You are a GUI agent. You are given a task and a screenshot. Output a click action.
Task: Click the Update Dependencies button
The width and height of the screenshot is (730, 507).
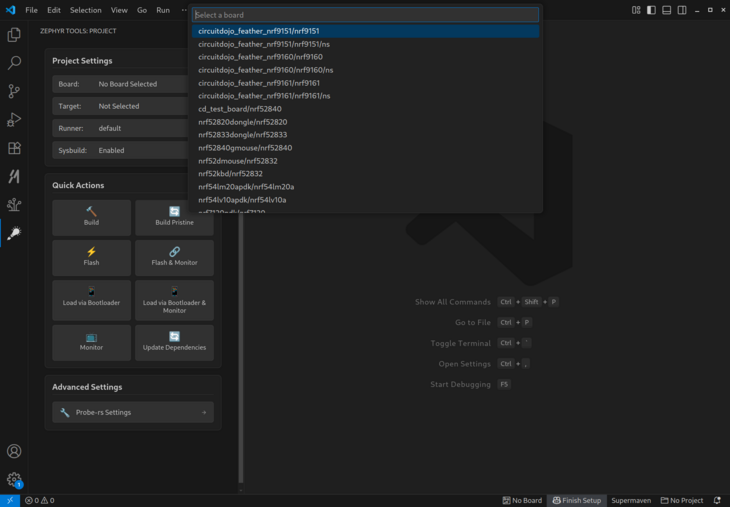pyautogui.click(x=174, y=343)
